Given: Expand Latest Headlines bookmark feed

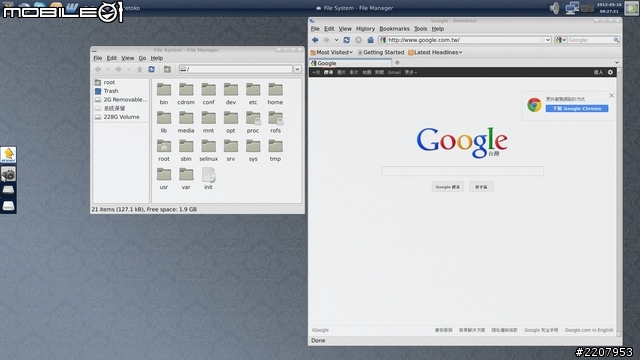Looking at the screenshot, I should [435, 52].
